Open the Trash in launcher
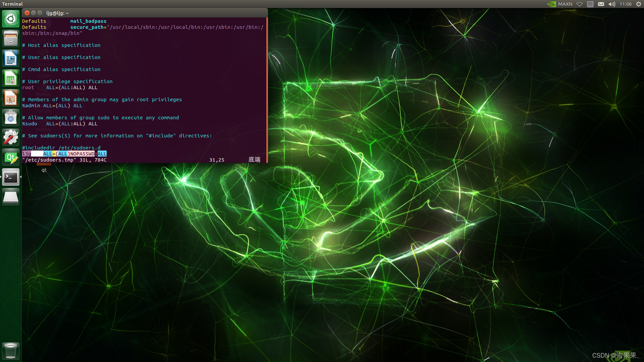Viewport: 644px width, 362px height. [x=11, y=351]
